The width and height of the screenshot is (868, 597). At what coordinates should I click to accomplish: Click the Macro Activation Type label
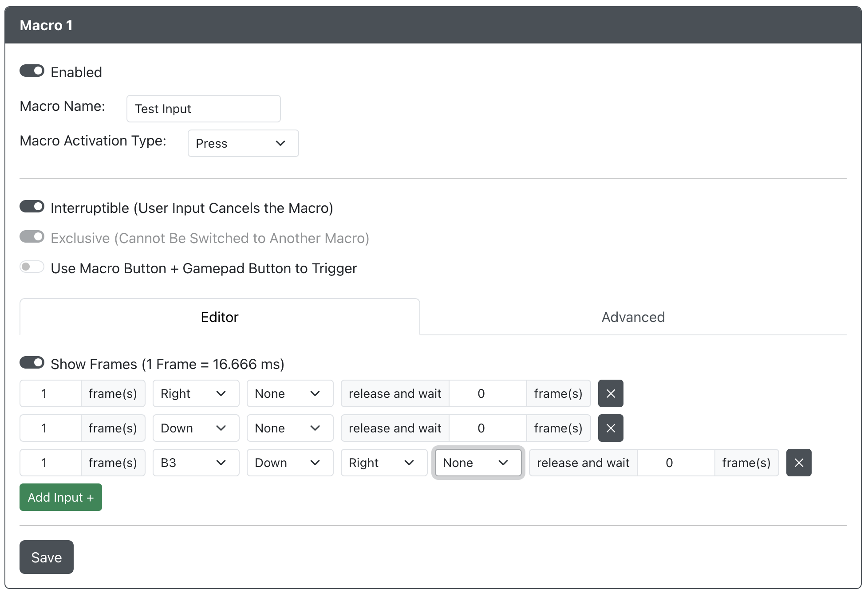(x=93, y=141)
